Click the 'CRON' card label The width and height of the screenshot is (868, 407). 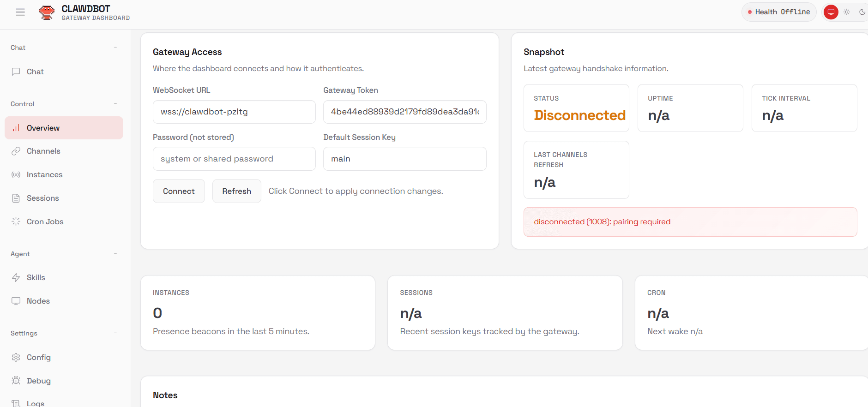[x=656, y=293]
